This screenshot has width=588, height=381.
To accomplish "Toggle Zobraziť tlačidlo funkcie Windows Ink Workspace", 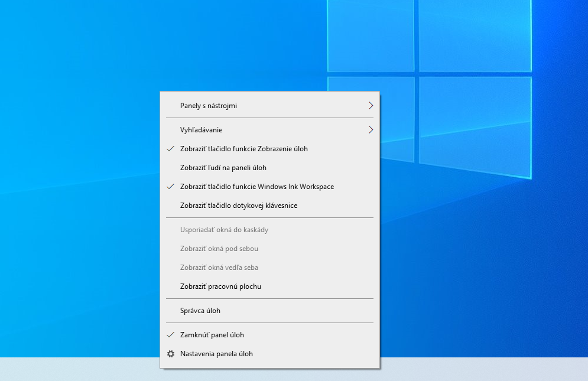I will 269,187.
